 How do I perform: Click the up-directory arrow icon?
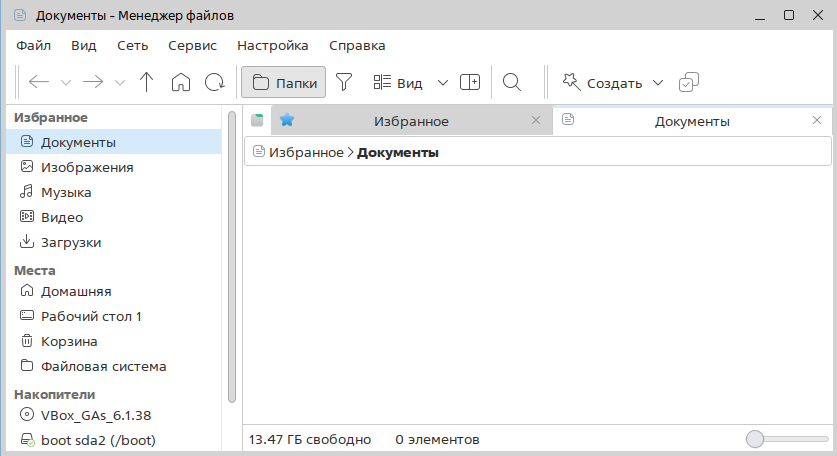coord(147,82)
